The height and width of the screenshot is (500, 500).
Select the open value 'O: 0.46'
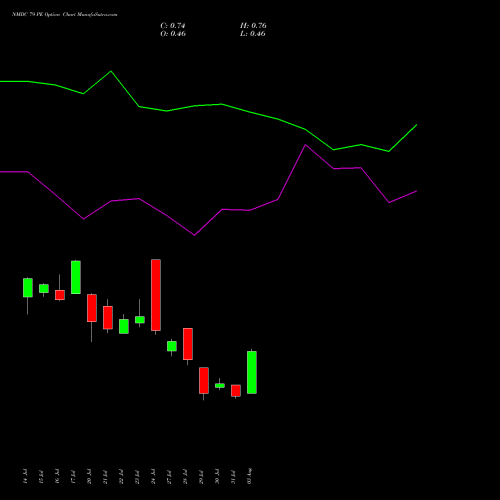pyautogui.click(x=173, y=34)
